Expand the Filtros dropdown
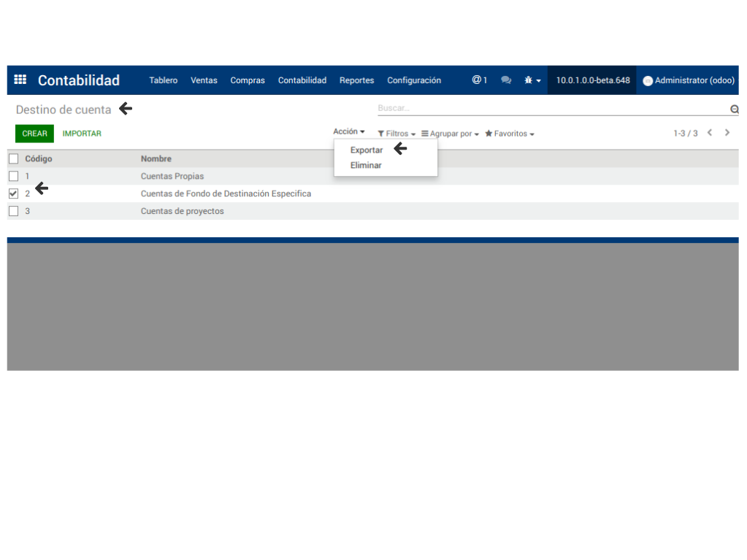 pos(397,134)
